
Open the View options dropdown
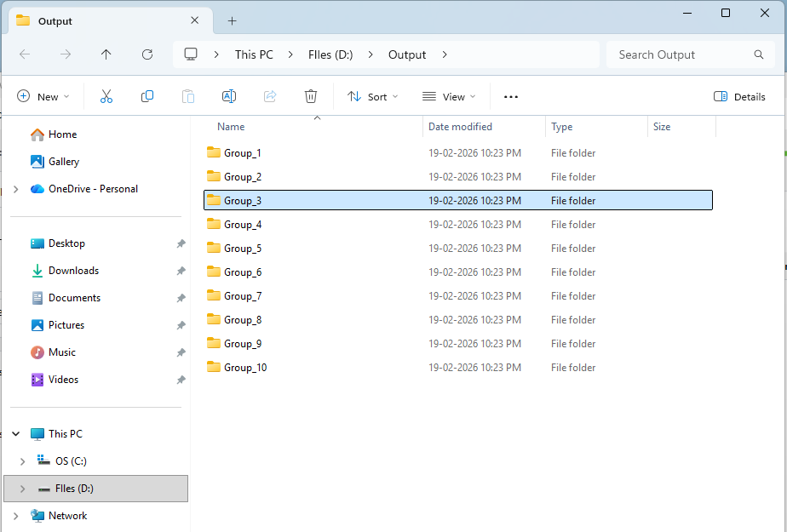tap(448, 96)
